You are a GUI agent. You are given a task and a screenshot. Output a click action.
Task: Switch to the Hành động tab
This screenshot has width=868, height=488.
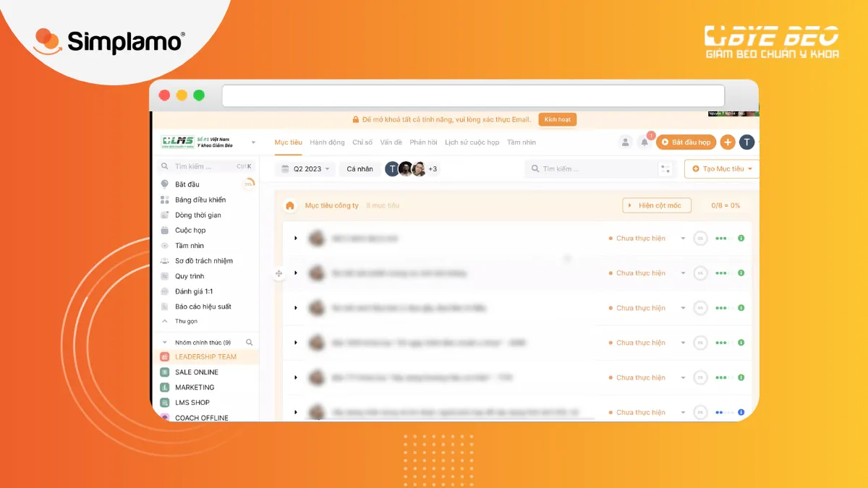click(327, 142)
